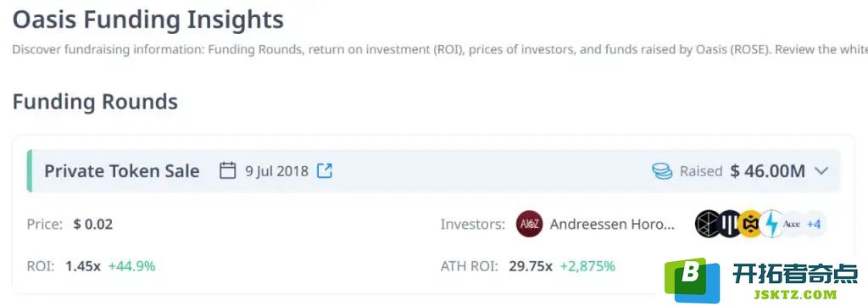This screenshot has width=868, height=306.
Task: Click the $ 0.02 price value
Action: [93, 224]
